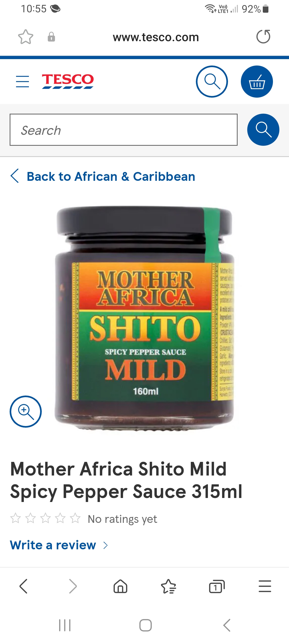Image resolution: width=289 pixels, height=644 pixels.
Task: View site security via padlock icon
Action: coord(51,37)
